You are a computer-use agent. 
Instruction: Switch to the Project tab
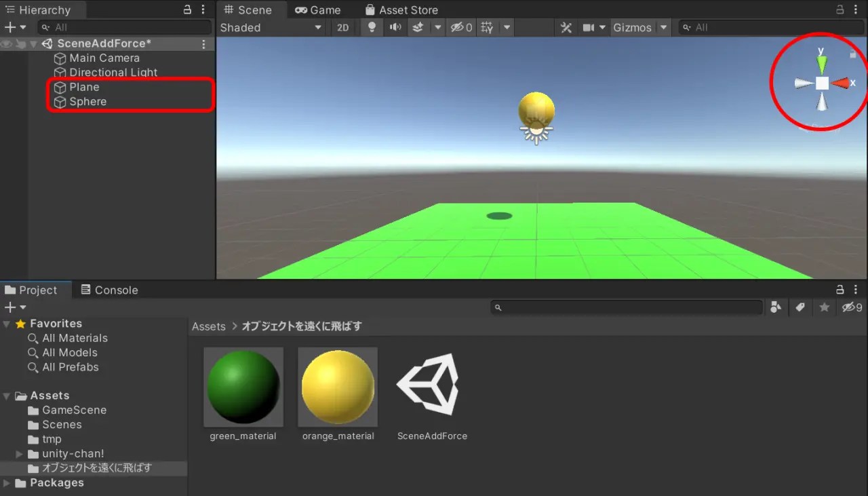(x=31, y=290)
